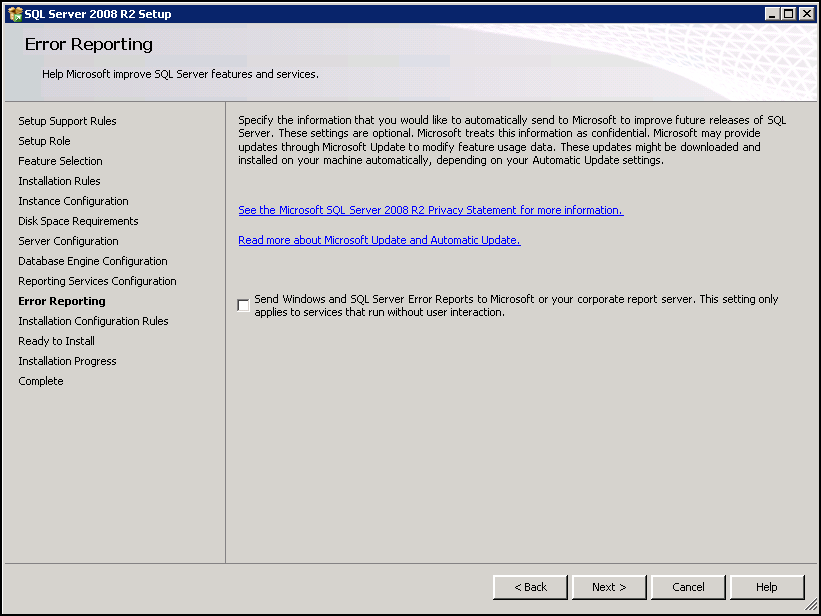Select the Complete step
This screenshot has width=821, height=616.
(41, 381)
